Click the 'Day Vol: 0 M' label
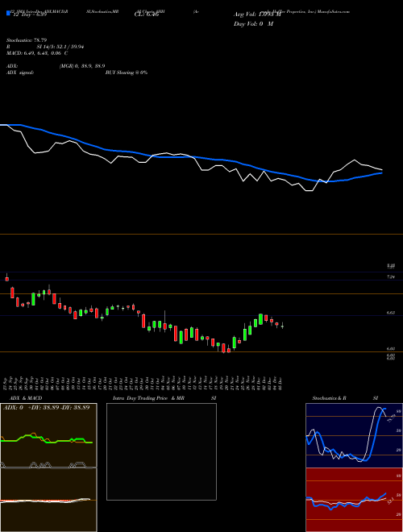 (x=253, y=23)
